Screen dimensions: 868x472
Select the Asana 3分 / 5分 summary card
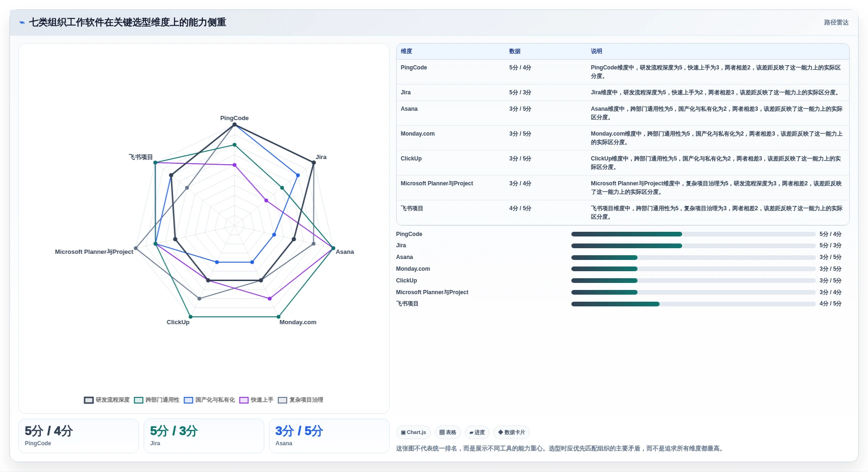329,436
